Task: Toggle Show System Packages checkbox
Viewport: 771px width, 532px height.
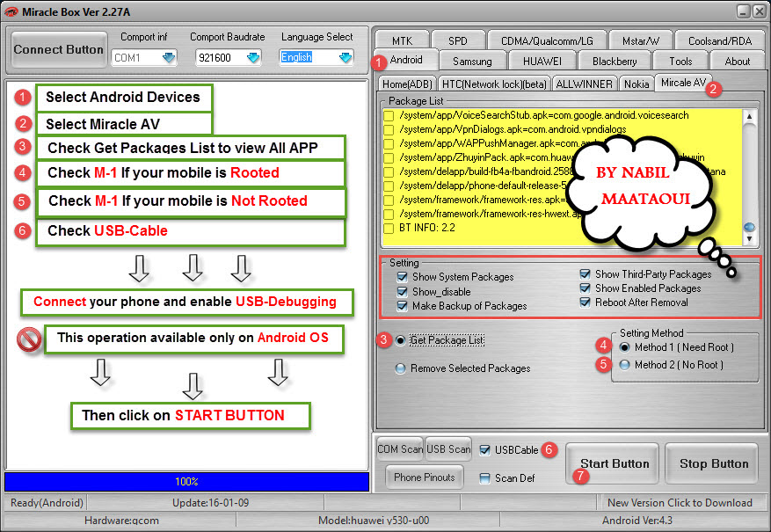Action: pyautogui.click(x=403, y=277)
